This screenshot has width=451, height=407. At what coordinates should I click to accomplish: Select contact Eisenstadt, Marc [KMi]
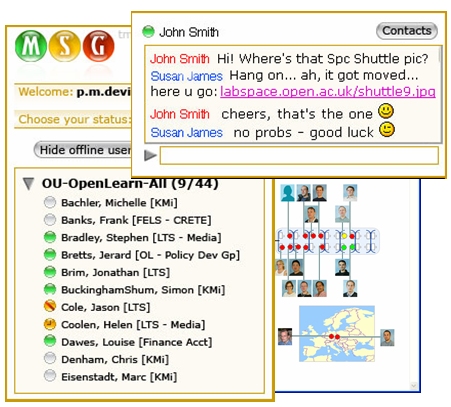click(x=119, y=377)
